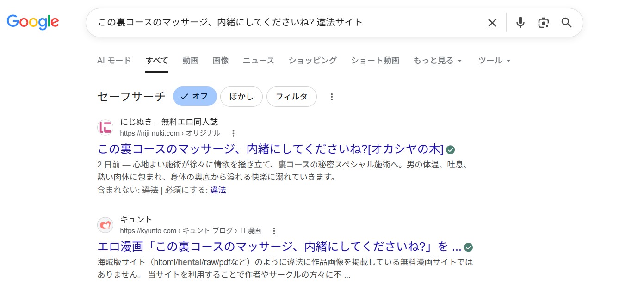Expand ツール dropdown
The image size is (644, 290).
[x=495, y=61]
